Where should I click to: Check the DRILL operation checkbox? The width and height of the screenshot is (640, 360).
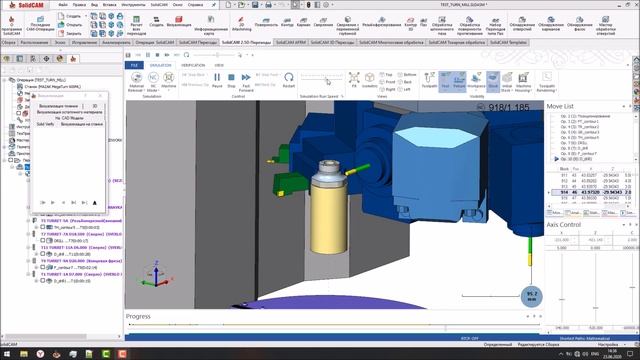coord(43,241)
